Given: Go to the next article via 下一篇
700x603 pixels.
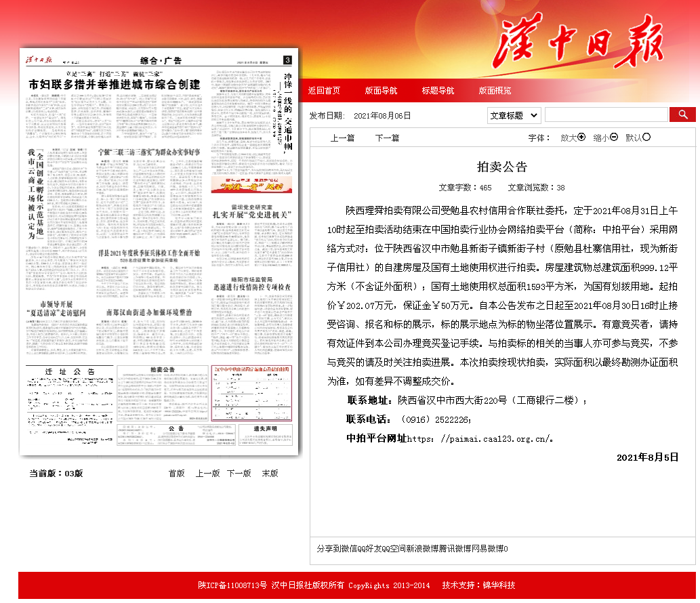Looking at the screenshot, I should [x=387, y=138].
